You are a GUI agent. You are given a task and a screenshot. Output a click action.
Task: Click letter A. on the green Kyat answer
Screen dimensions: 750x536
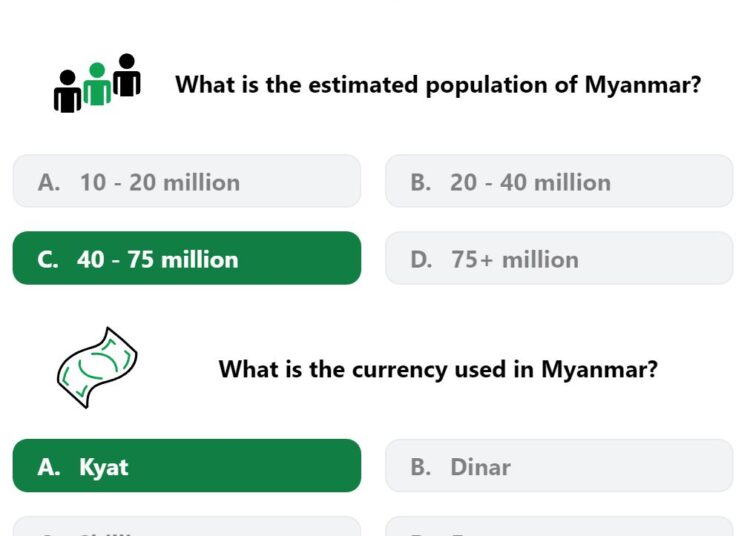pos(49,467)
